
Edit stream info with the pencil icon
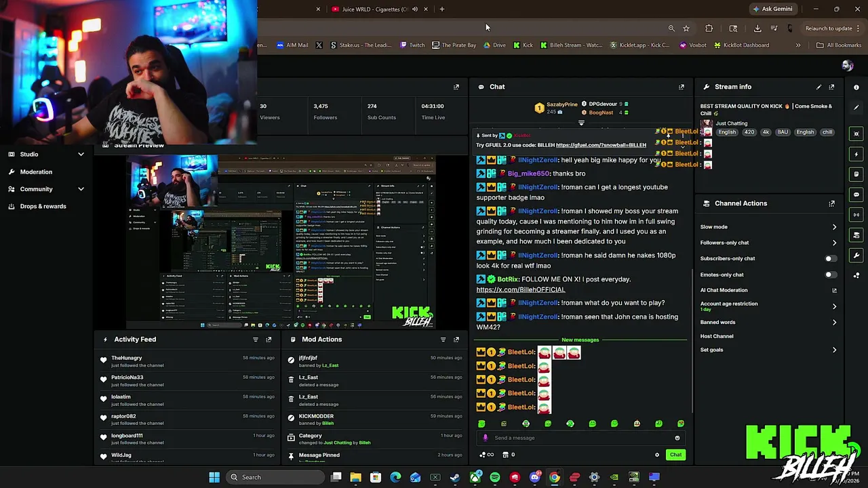818,87
